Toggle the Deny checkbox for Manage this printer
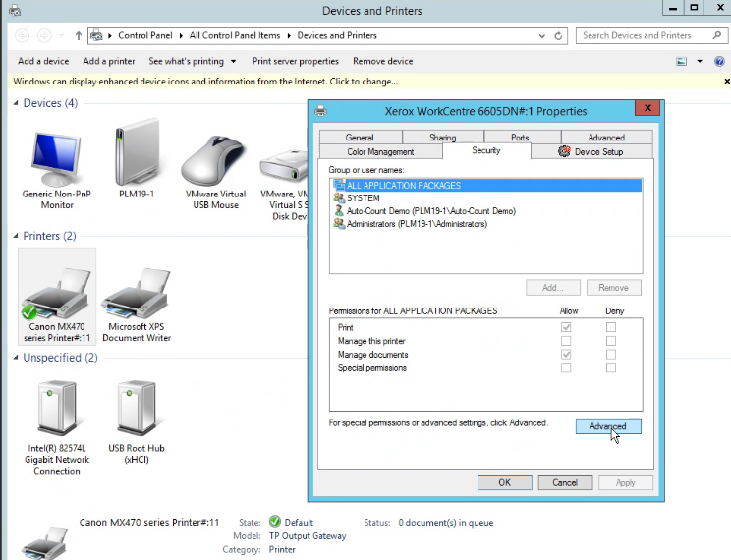This screenshot has height=560, width=731. click(x=611, y=341)
